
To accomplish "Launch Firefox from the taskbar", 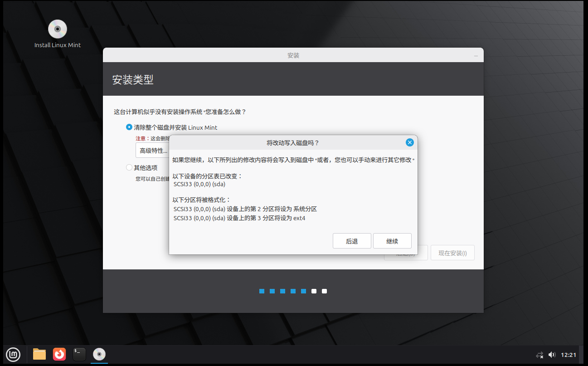I will point(59,354).
